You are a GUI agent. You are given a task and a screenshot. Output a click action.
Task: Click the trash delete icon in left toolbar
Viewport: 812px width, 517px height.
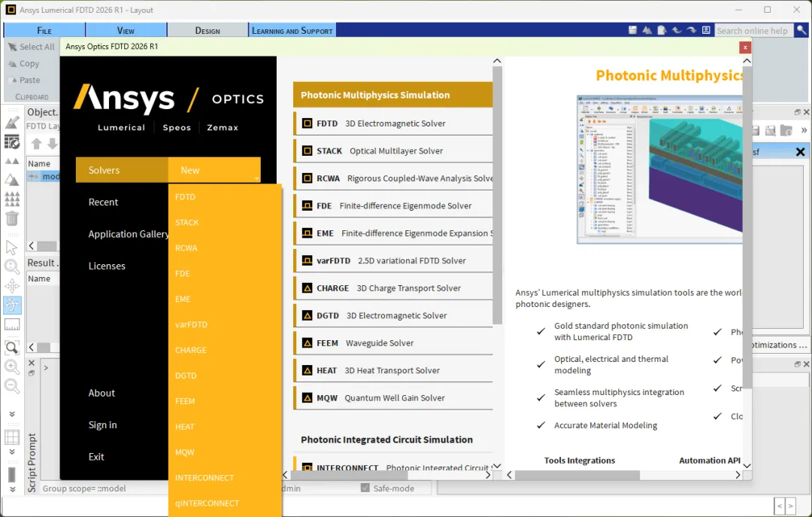[x=12, y=218]
